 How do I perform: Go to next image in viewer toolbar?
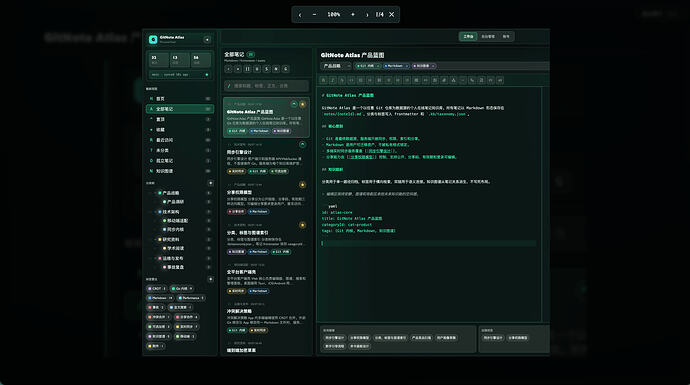coord(367,15)
